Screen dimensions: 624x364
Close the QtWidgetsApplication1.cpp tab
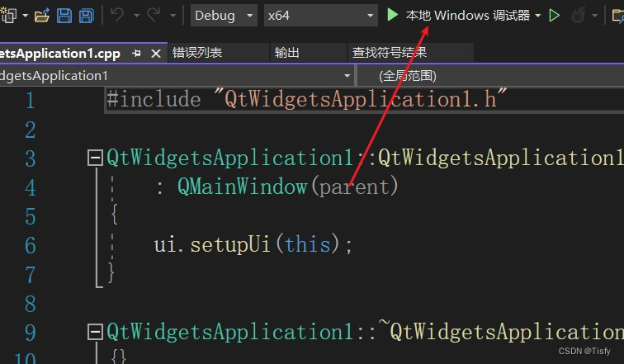tap(156, 54)
